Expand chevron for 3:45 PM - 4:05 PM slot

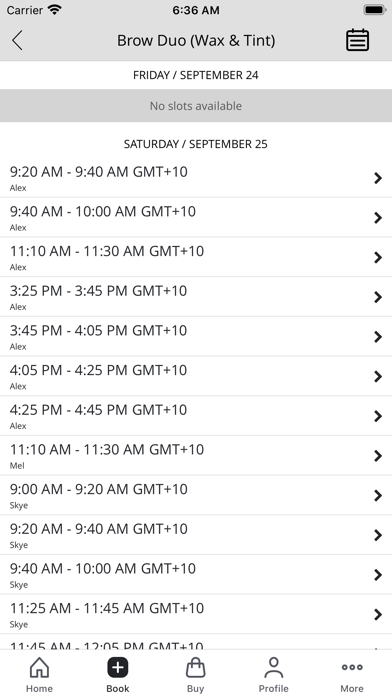(378, 337)
